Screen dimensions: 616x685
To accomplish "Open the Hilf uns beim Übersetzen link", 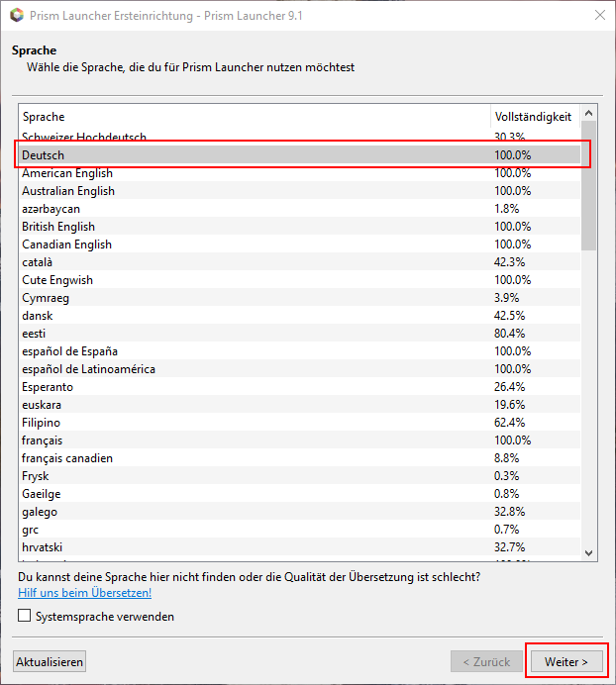I will (x=84, y=593).
